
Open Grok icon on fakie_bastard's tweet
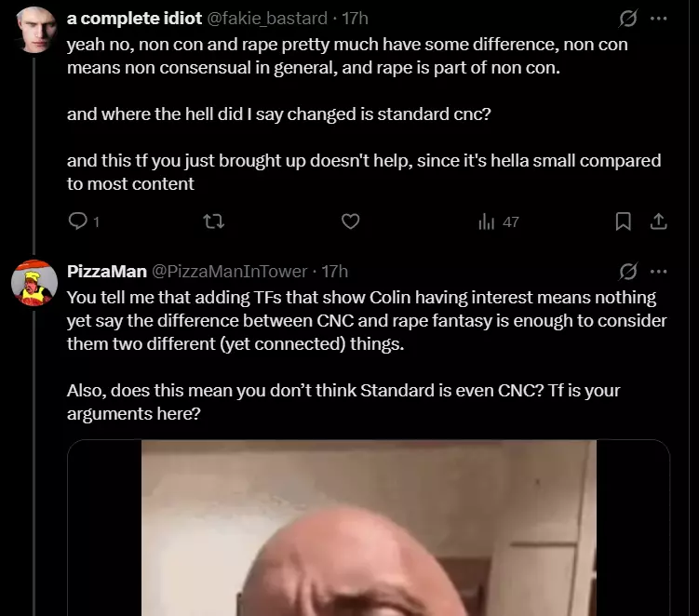pos(627,19)
